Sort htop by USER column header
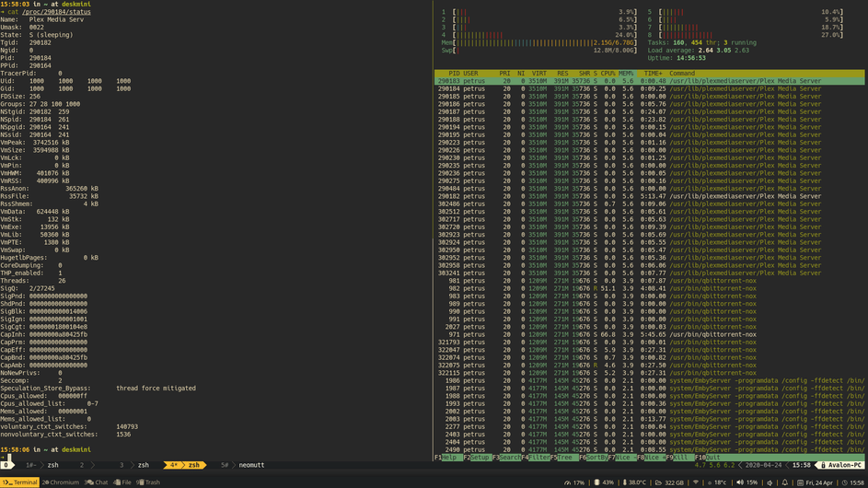The image size is (868, 488). click(470, 73)
